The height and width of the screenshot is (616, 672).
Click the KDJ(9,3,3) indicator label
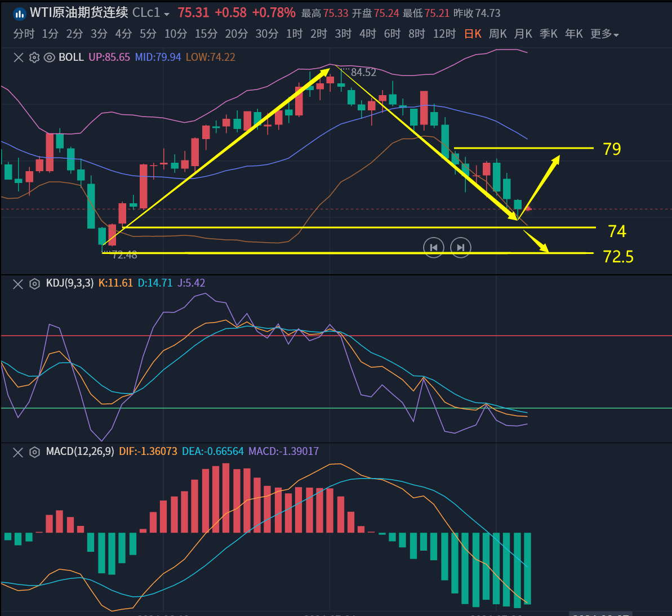tap(70, 283)
